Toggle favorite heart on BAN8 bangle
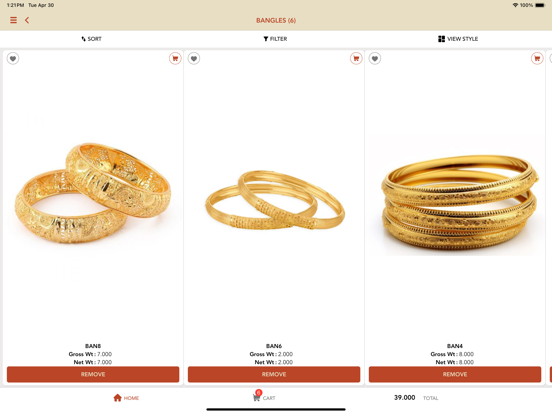Image resolution: width=552 pixels, height=414 pixels. click(13, 58)
